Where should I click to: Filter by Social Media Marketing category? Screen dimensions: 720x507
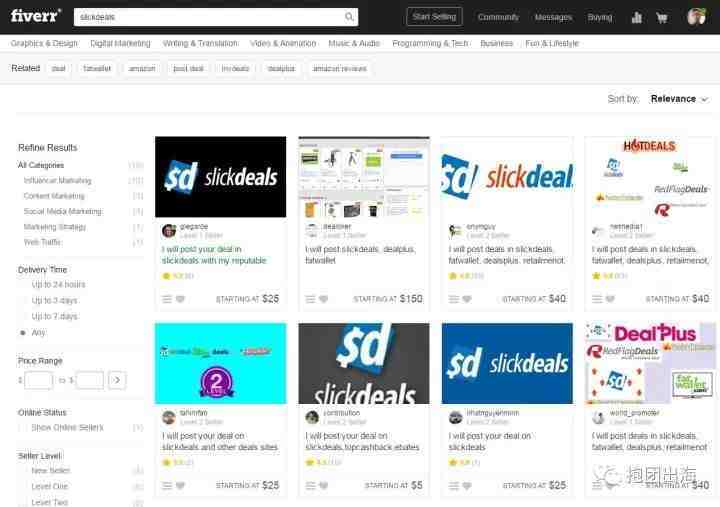(x=63, y=211)
